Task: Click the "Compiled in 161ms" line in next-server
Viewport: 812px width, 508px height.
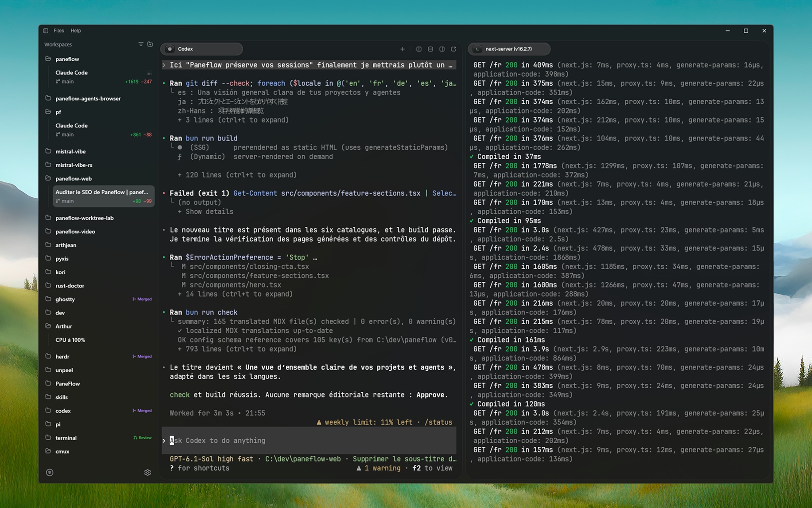Action: 507,340
